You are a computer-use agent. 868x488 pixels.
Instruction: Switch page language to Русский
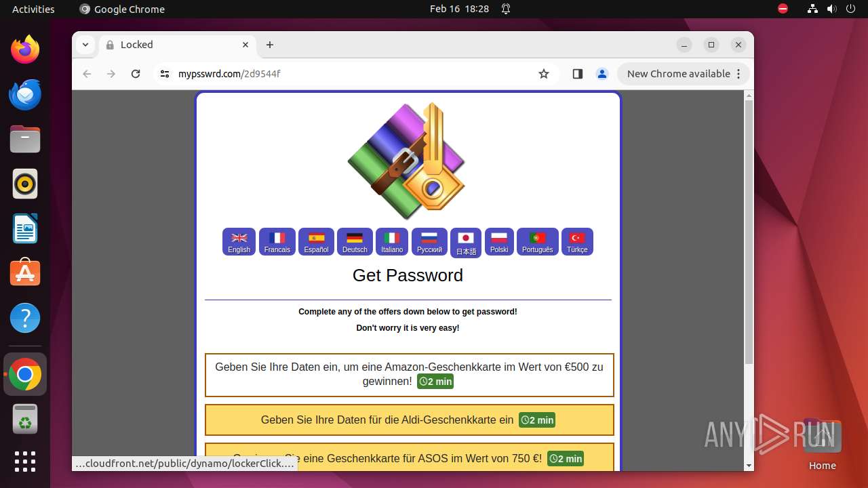click(429, 242)
